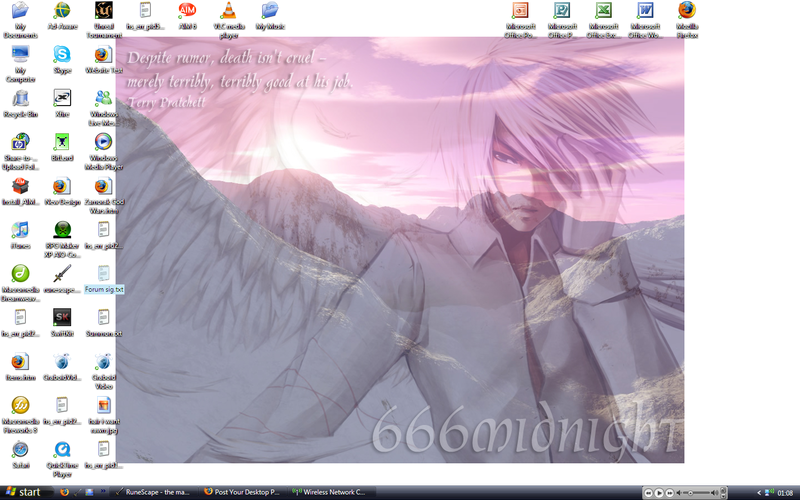Screen dimensions: 800x500
Task: Click the network connection tray icon
Action: [768, 493]
